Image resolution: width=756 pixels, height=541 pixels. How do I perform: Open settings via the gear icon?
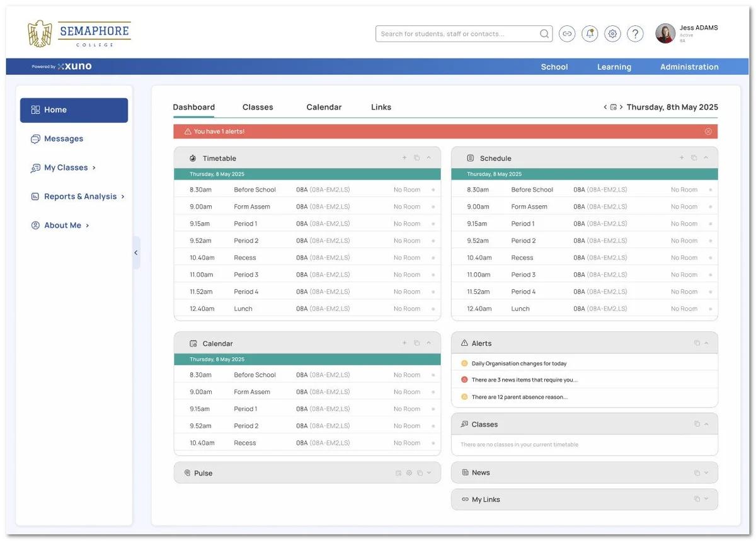pyautogui.click(x=612, y=34)
